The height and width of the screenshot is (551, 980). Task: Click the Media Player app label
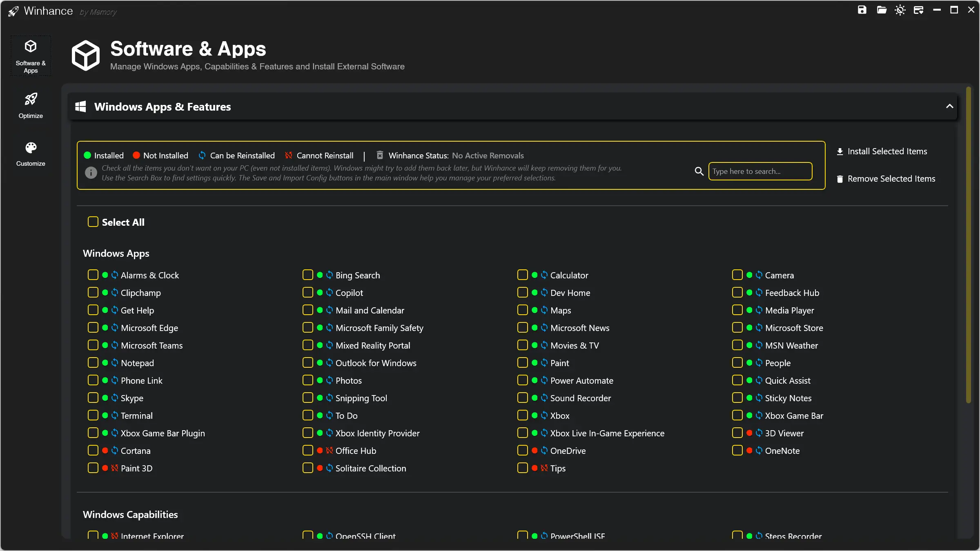[789, 310]
